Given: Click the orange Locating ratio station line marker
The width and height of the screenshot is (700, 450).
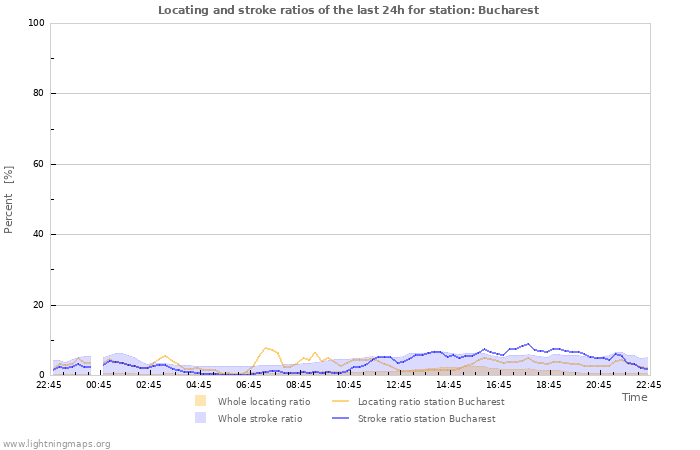Looking at the screenshot, I should [x=341, y=401].
